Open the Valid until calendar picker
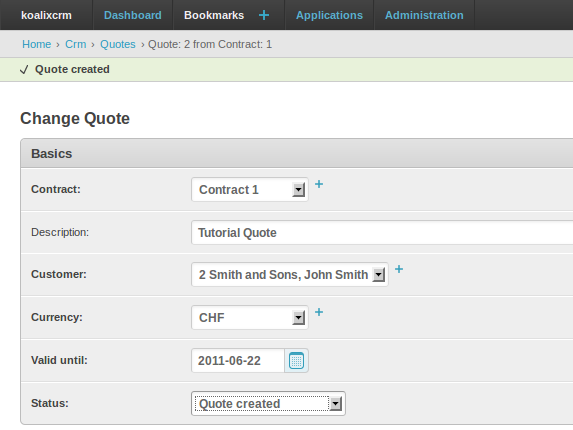Screen dimensions: 573x430 pyautogui.click(x=296, y=361)
